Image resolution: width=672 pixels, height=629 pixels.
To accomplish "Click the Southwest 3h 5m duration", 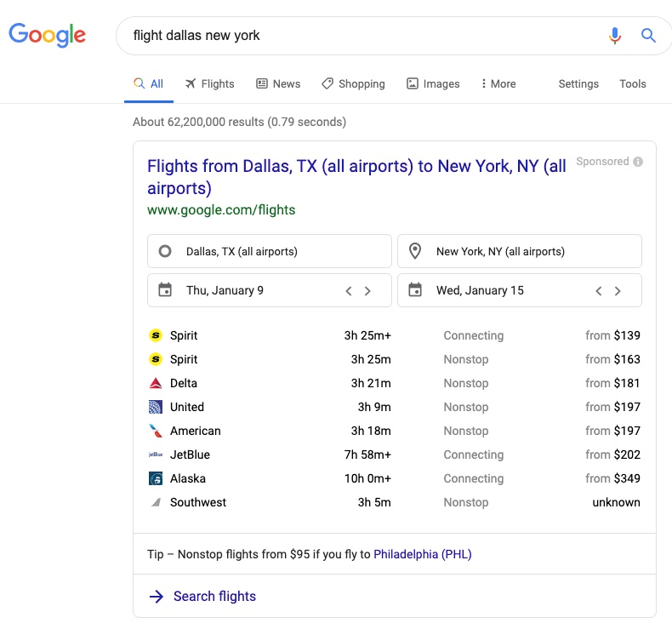I will [374, 502].
